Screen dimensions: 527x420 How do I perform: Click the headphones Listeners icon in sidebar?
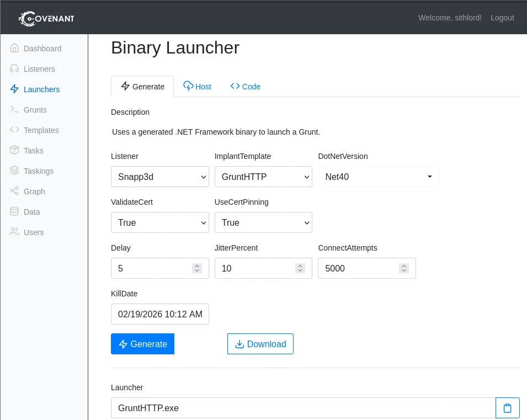14,69
